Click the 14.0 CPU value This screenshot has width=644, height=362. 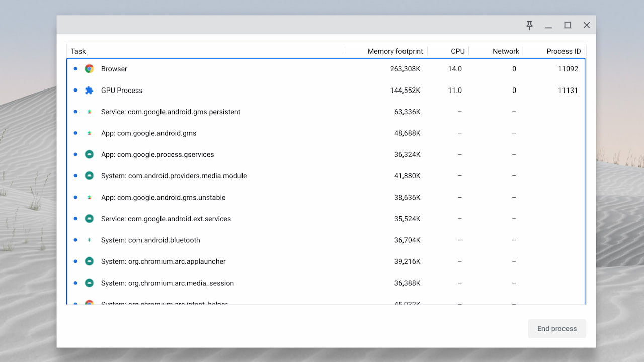click(x=455, y=69)
